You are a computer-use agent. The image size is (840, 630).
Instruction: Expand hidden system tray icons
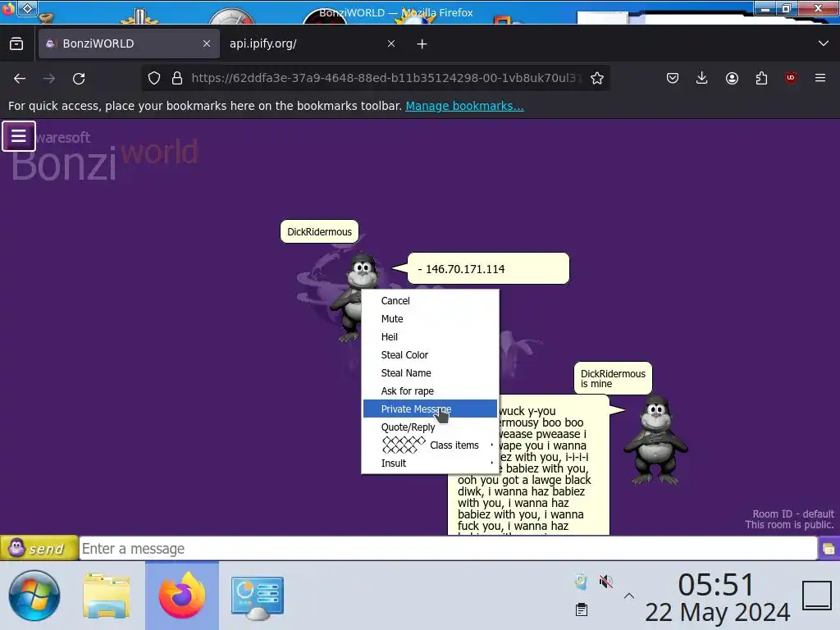(x=629, y=596)
